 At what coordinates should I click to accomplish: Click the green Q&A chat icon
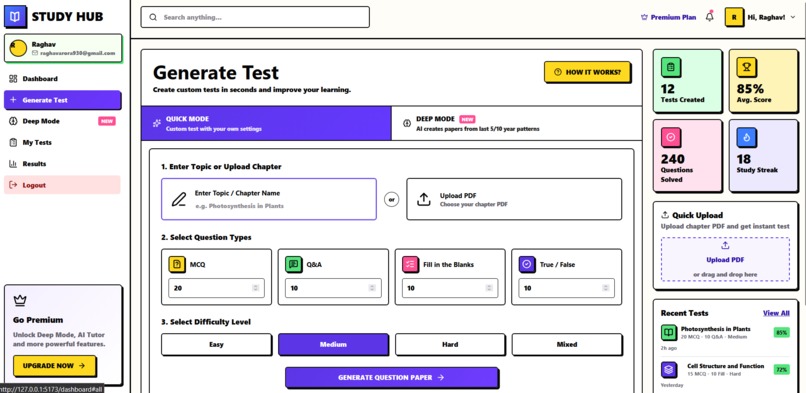pos(294,265)
